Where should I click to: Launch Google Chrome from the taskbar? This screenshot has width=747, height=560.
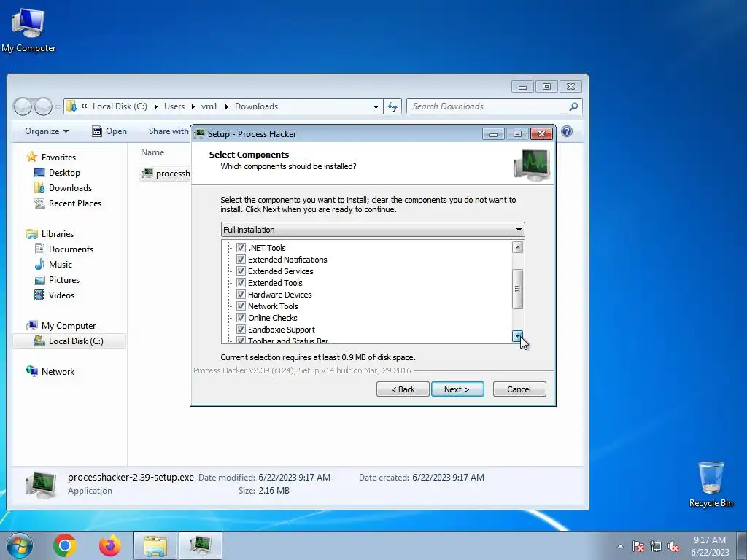coord(65,545)
